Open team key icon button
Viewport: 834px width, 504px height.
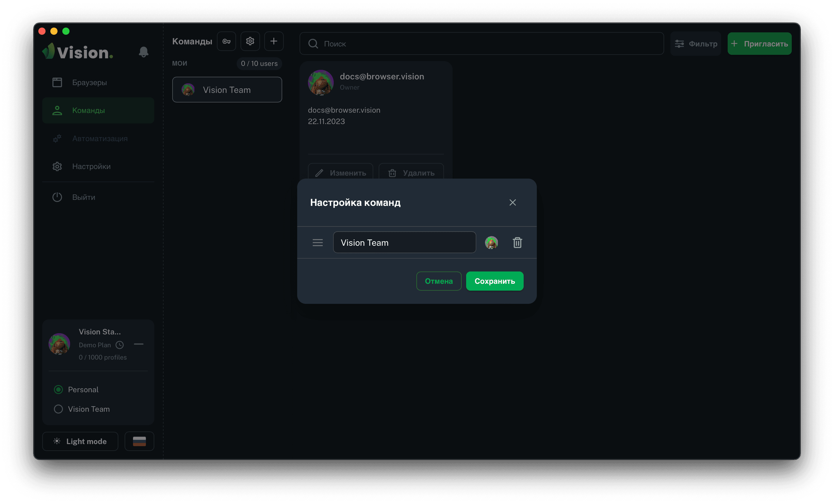pyautogui.click(x=226, y=41)
